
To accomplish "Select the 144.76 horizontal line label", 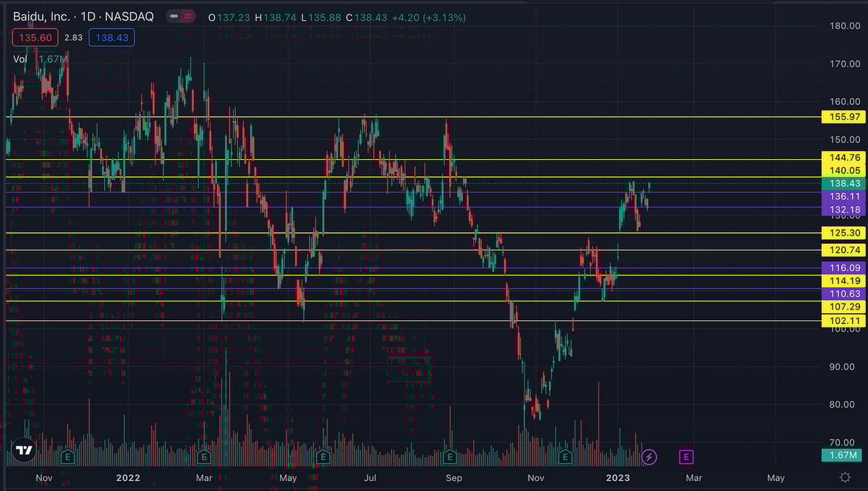I will coord(843,157).
